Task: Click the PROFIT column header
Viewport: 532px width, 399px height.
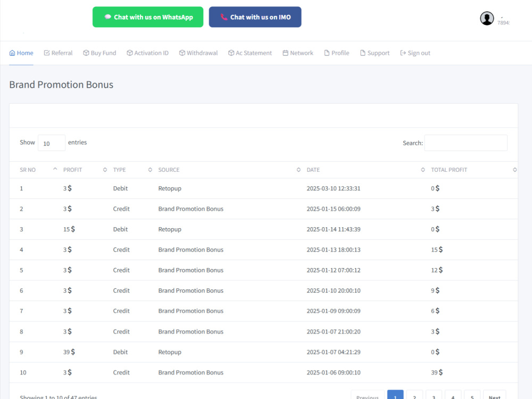Action: click(72, 170)
